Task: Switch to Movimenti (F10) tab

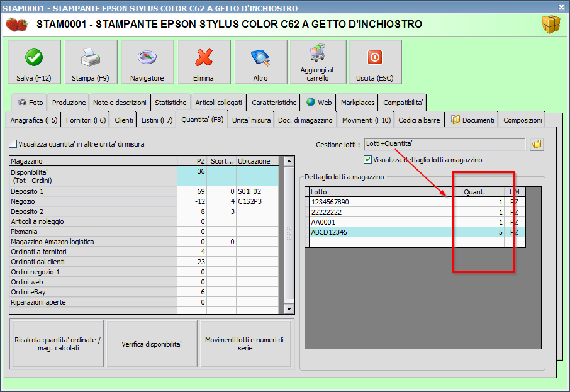Action: (x=366, y=120)
